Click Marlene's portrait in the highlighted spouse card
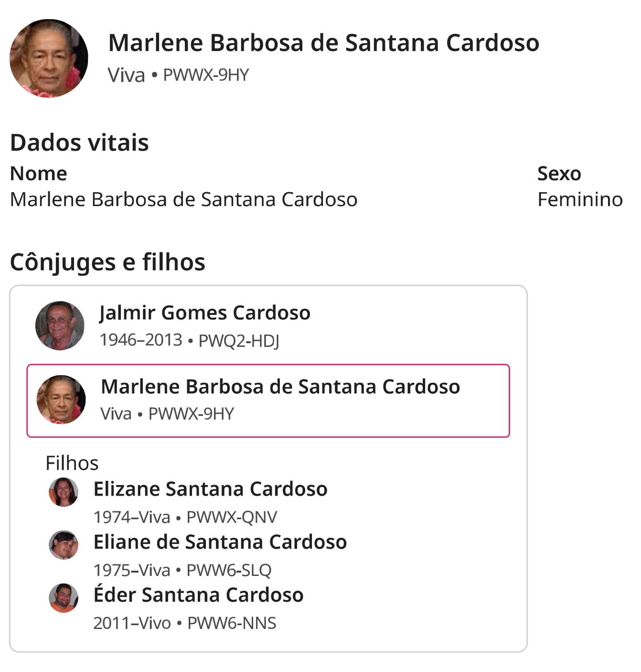This screenshot has height=672, width=641. coord(61,400)
